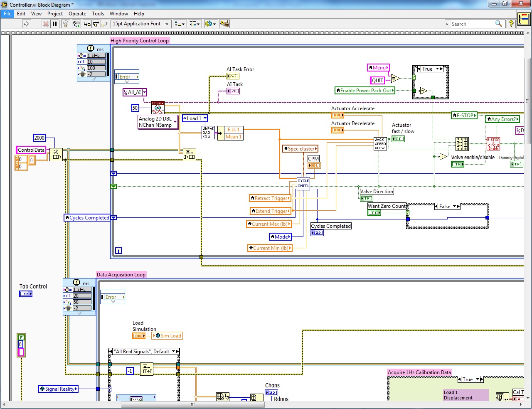Open the Operate menu
The width and height of the screenshot is (532, 409).
coord(77,14)
